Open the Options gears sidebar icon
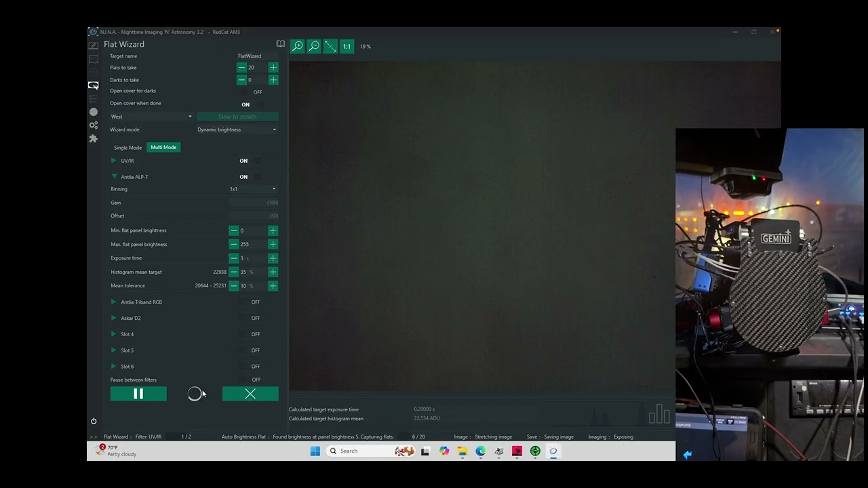This screenshot has width=868, height=488. click(94, 125)
